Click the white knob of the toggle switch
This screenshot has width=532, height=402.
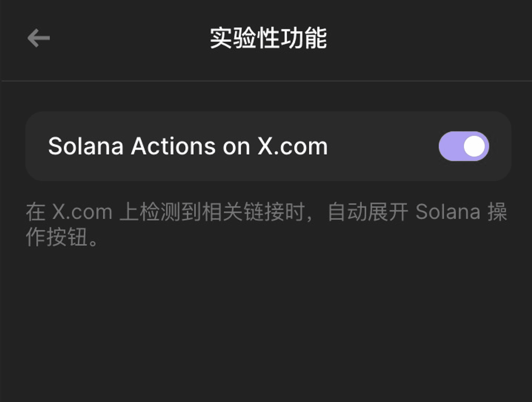click(x=474, y=146)
